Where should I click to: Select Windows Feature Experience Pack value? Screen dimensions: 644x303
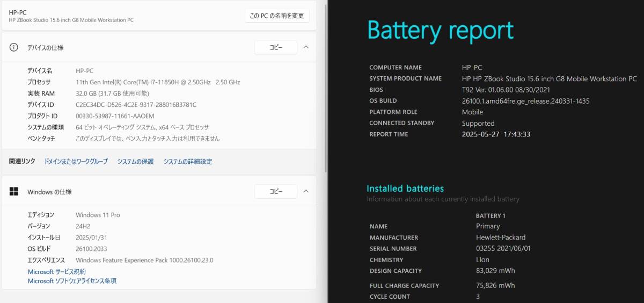(144, 260)
